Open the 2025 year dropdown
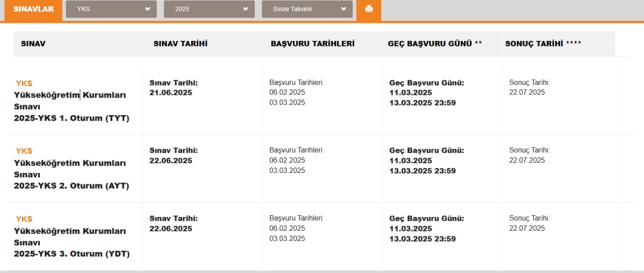 click(209, 9)
